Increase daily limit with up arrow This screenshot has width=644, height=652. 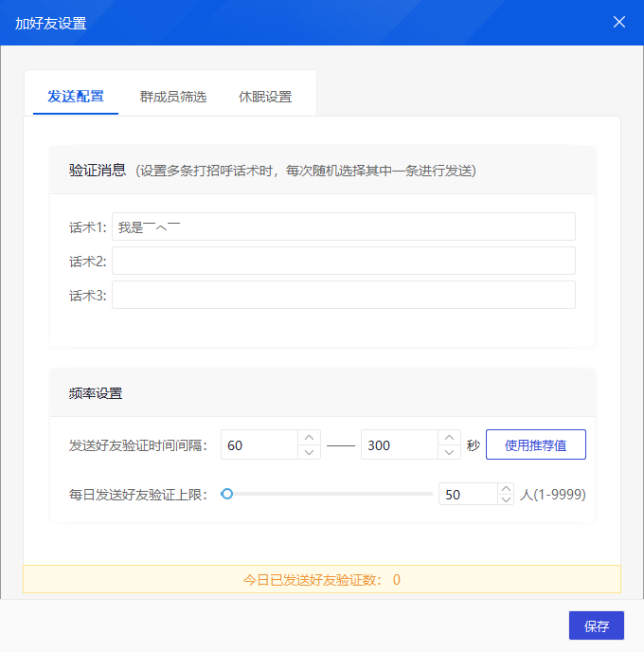click(506, 488)
